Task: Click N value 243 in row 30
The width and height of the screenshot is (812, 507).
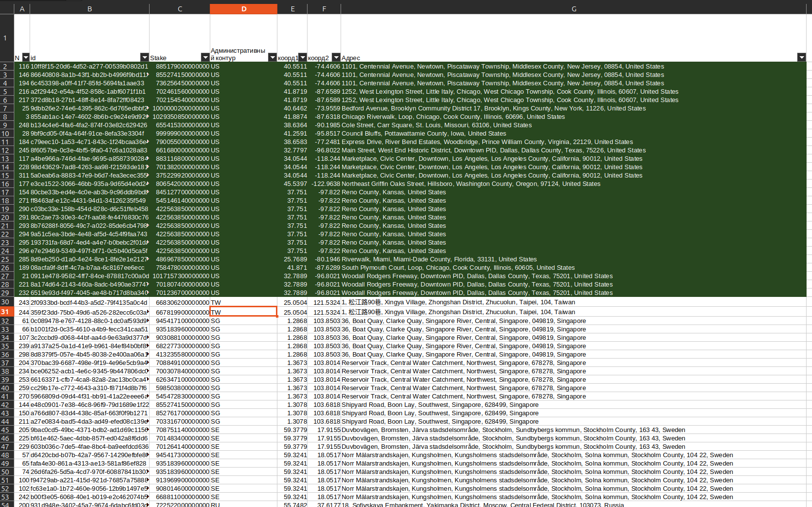Action: pyautogui.click(x=22, y=302)
